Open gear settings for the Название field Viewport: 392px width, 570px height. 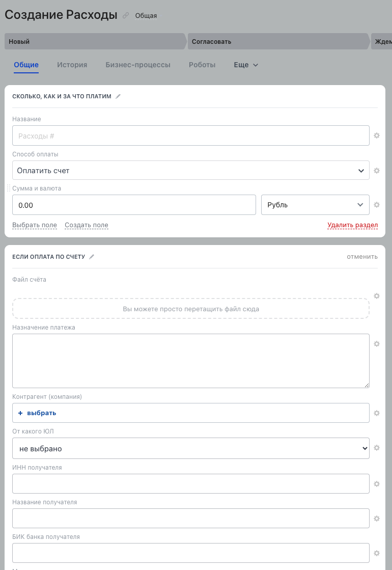tap(377, 135)
